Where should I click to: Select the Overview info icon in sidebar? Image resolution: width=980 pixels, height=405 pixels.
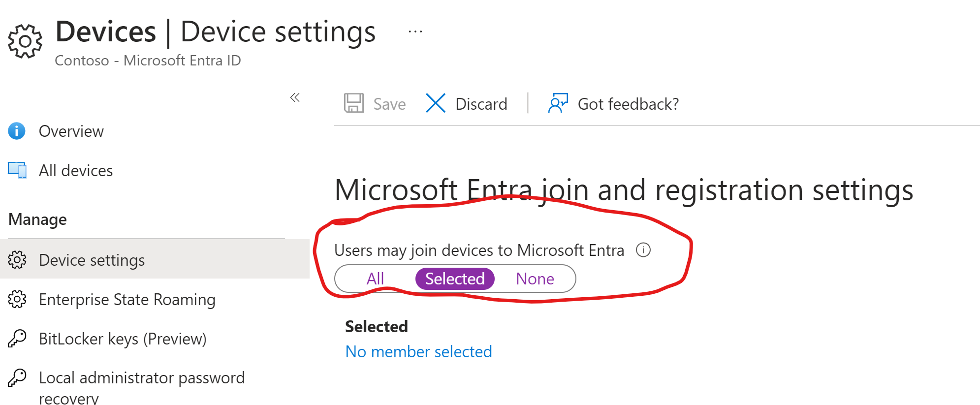click(x=16, y=131)
